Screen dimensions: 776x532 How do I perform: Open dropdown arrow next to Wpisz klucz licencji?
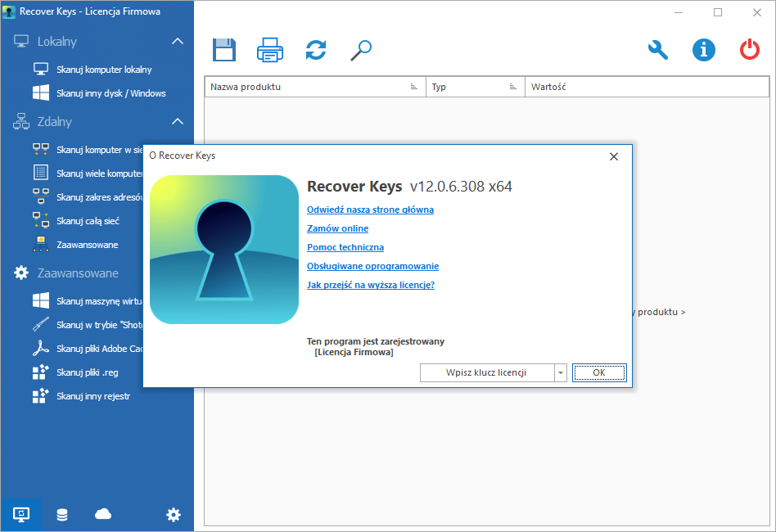[560, 372]
